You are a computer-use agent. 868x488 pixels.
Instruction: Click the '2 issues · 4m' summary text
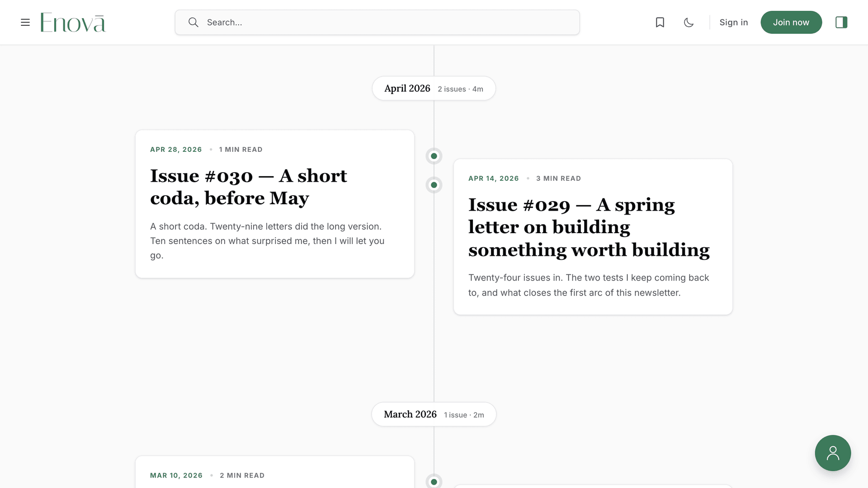point(460,89)
